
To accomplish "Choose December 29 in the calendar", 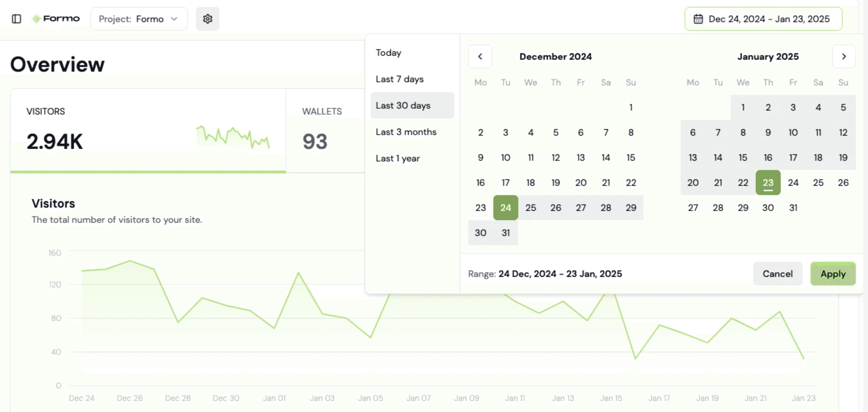I will coord(631,208).
